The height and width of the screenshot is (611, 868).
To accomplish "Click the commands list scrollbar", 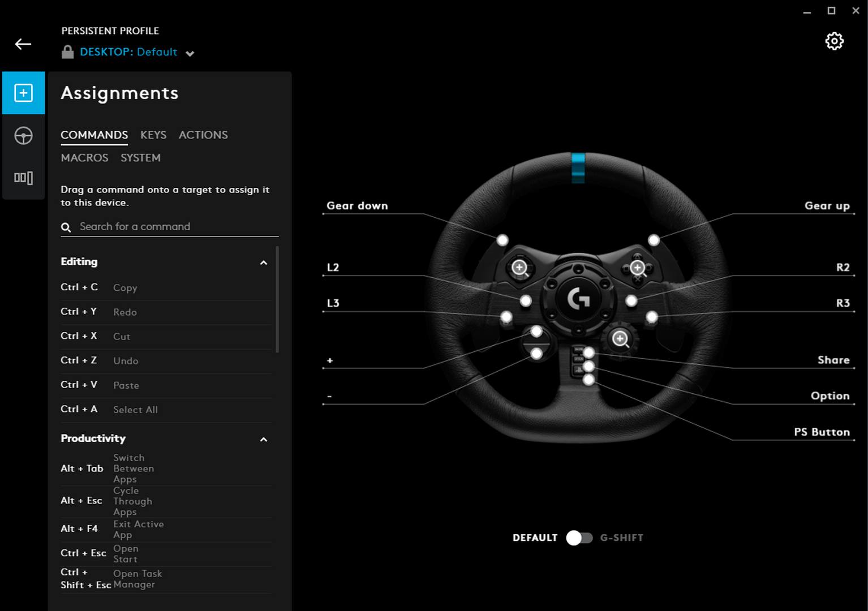I will point(277,300).
